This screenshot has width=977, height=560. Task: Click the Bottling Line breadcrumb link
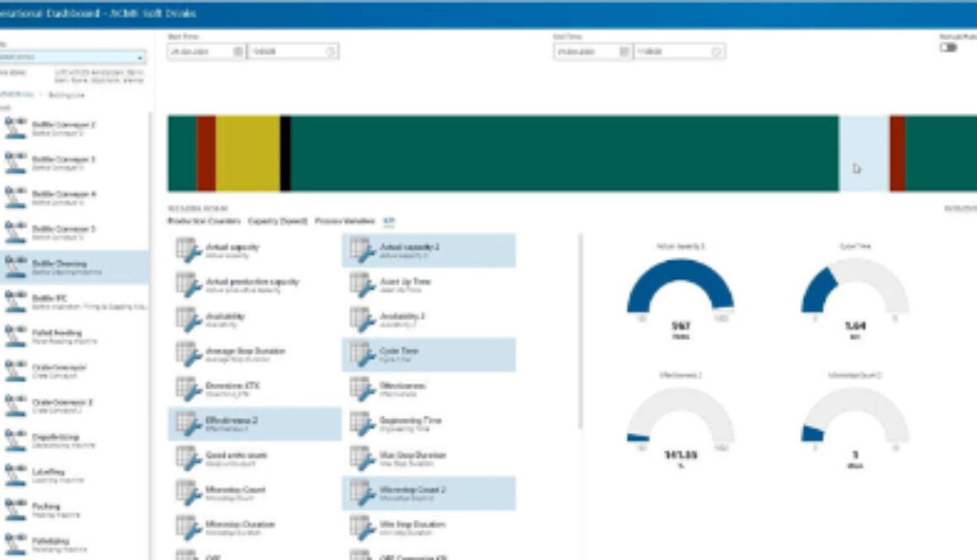[x=66, y=95]
